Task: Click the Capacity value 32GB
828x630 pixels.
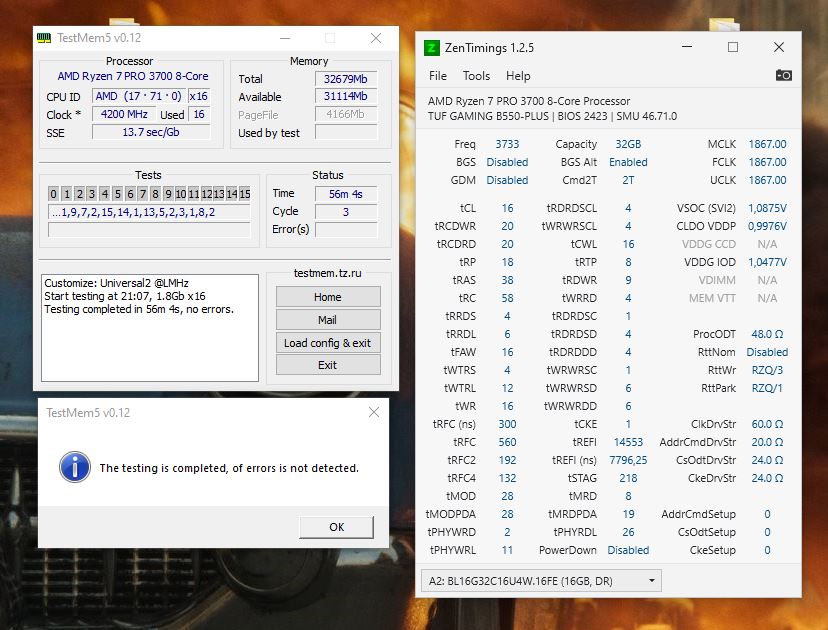Action: 628,144
